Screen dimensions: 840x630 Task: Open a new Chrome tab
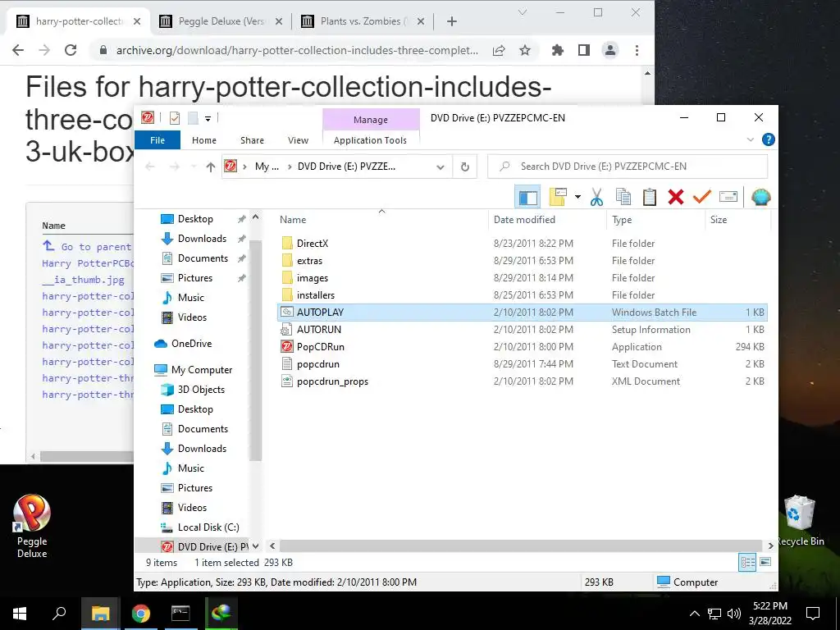452,21
